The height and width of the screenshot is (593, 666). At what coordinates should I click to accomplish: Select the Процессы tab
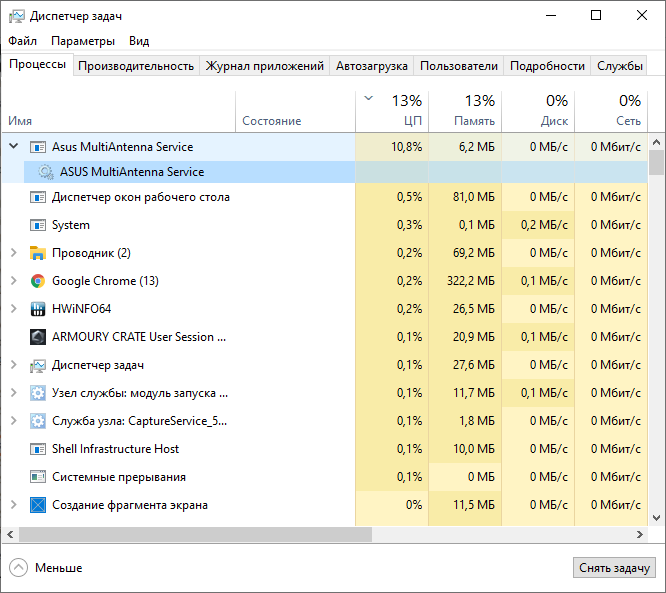coord(37,65)
